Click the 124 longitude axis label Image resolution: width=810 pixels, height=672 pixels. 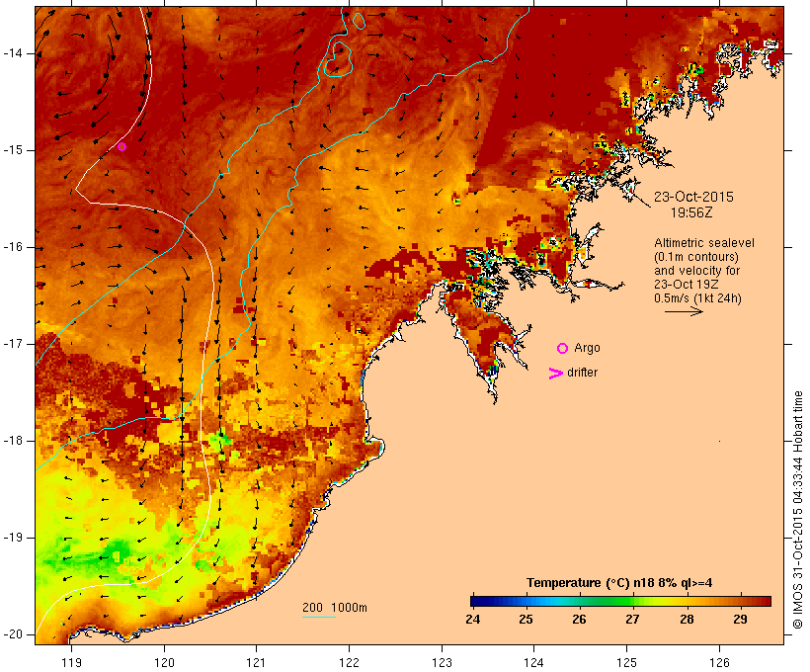point(533,663)
